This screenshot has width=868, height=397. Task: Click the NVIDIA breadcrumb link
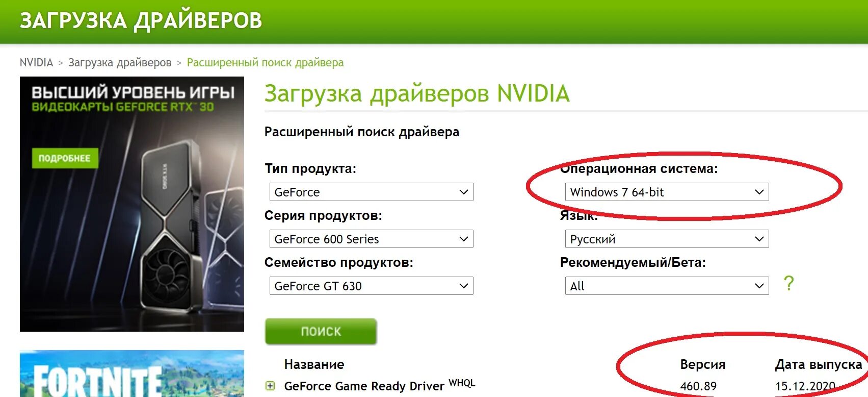pos(36,62)
